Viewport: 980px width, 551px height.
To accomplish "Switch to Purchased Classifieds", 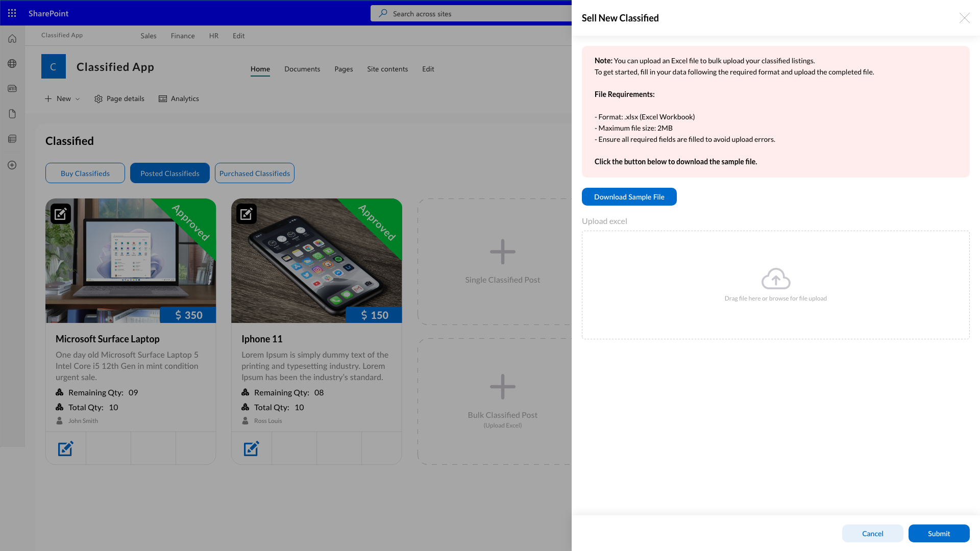I will click(x=255, y=173).
